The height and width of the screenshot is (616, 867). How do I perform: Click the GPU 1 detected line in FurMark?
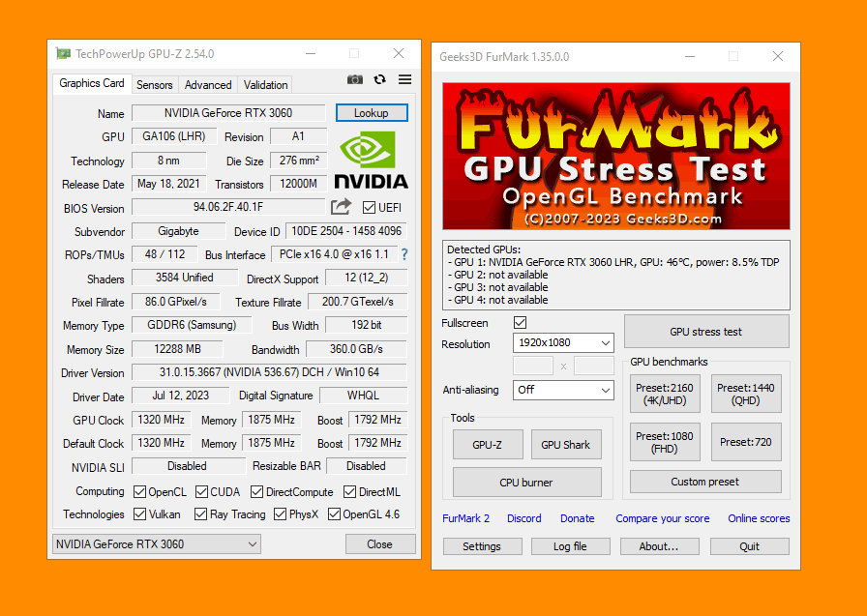point(613,262)
